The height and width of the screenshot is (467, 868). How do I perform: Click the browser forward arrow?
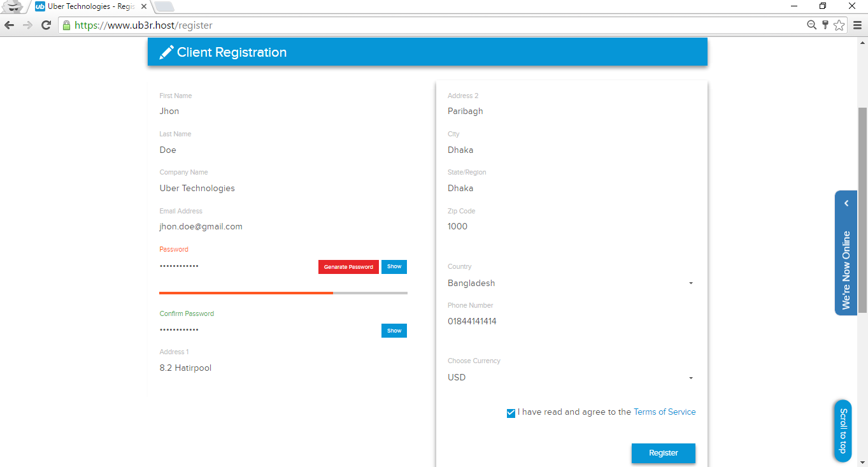point(27,25)
